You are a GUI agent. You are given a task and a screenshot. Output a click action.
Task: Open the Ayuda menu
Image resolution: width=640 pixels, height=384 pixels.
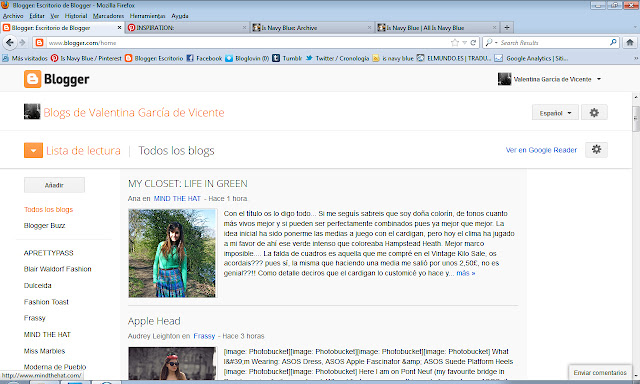pyautogui.click(x=180, y=16)
